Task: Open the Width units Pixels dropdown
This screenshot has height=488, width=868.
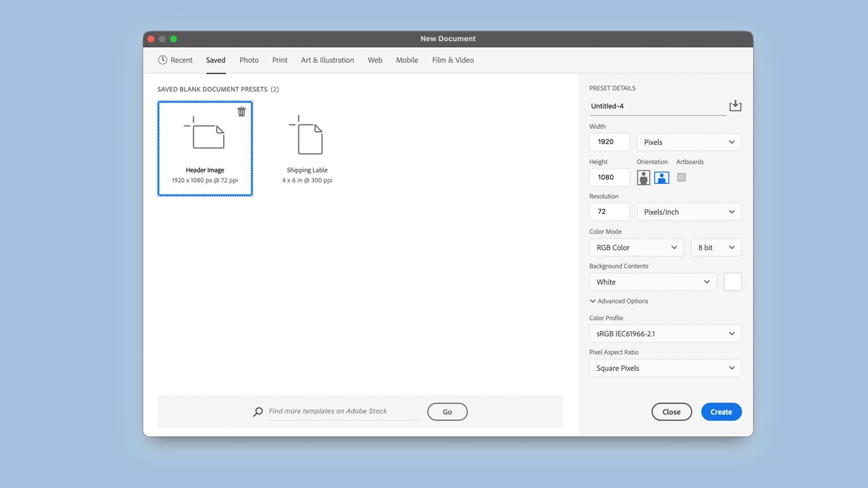Action: pos(689,142)
